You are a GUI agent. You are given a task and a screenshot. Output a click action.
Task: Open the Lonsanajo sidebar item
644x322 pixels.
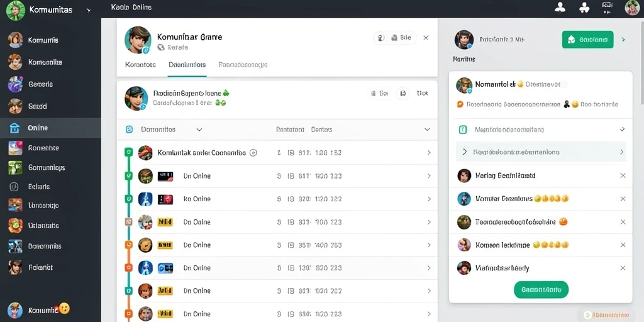pyautogui.click(x=43, y=206)
